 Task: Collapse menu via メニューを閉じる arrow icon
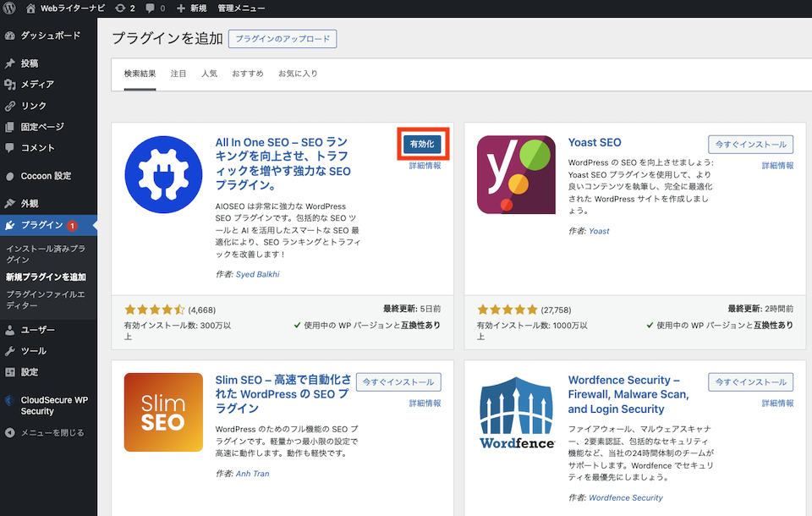tap(10, 432)
